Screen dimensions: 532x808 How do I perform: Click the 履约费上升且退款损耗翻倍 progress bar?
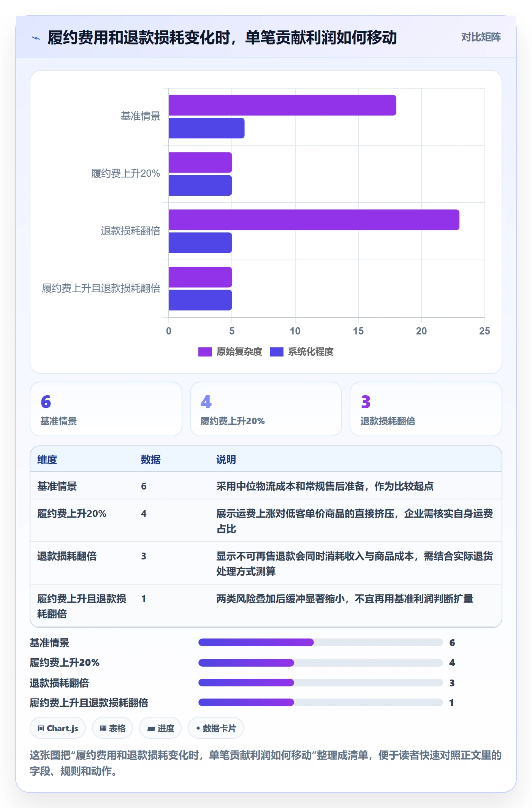pos(320,702)
